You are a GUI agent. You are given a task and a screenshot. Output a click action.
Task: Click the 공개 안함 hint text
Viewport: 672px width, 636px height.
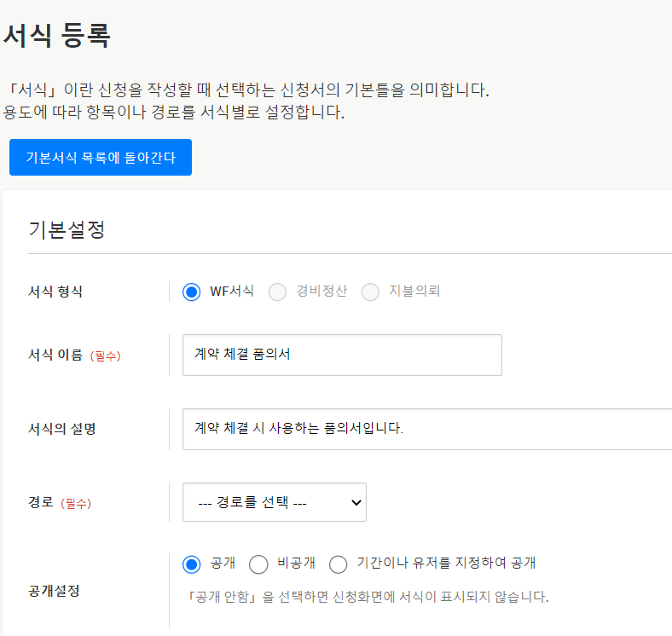[x=367, y=596]
